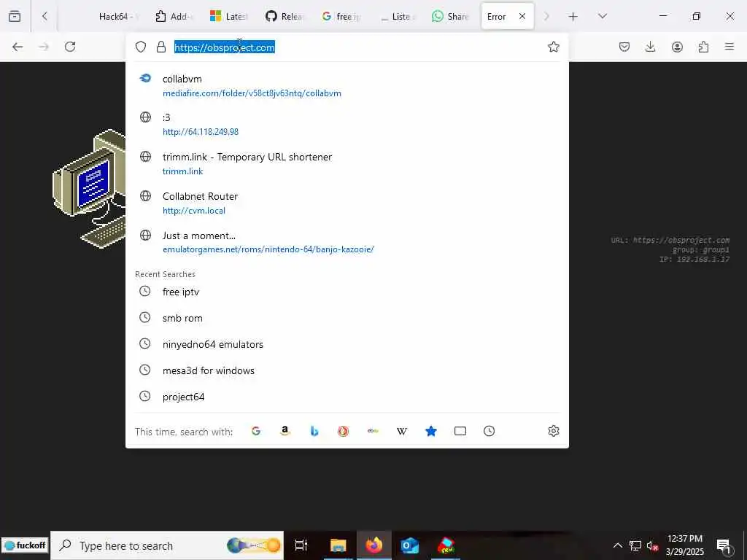Open the Firefox View icon
The width and height of the screenshot is (747, 560).
(15, 16)
